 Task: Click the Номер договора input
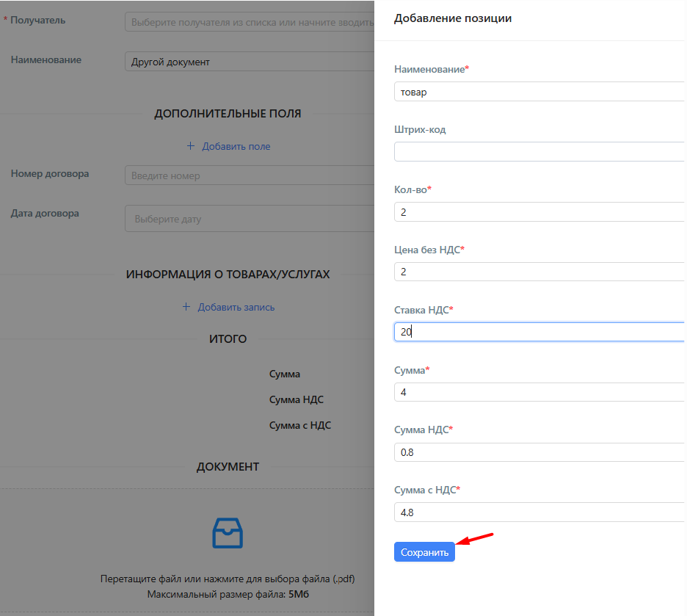(x=250, y=175)
